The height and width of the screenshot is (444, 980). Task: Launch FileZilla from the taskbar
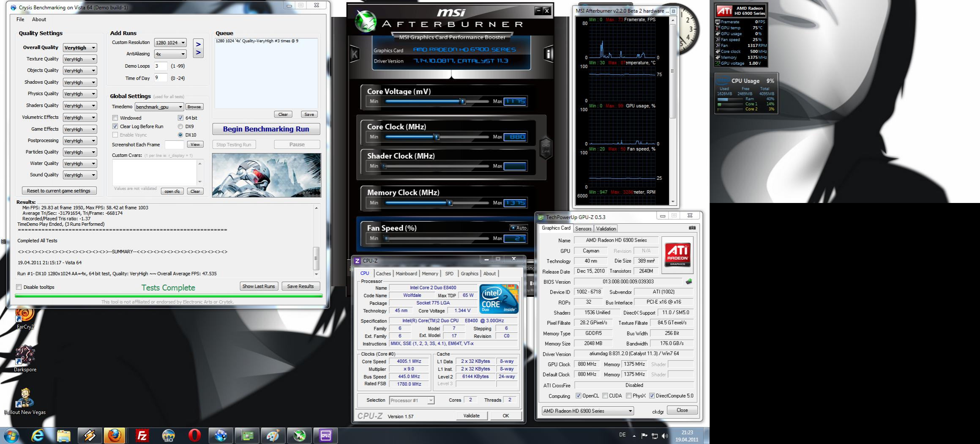tap(142, 436)
